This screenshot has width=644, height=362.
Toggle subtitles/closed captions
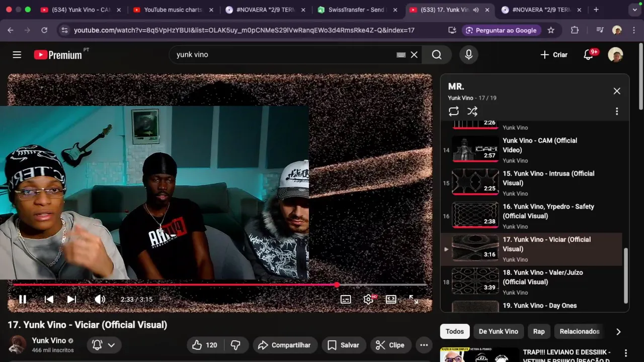346,299
